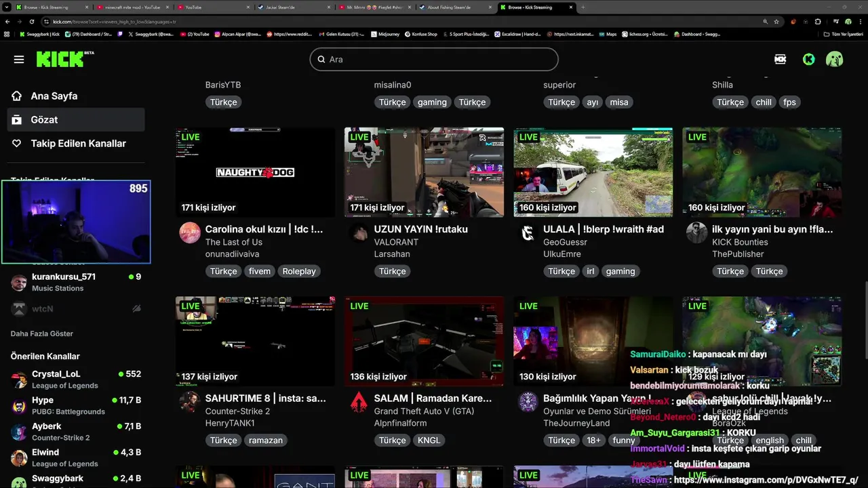Viewport: 868px width, 488px height.
Task: Open Alpnfinalform streamer avatar
Action: point(359,401)
